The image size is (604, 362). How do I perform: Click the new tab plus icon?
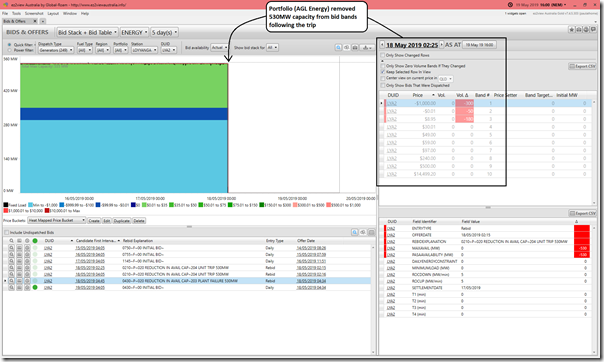coord(43,21)
